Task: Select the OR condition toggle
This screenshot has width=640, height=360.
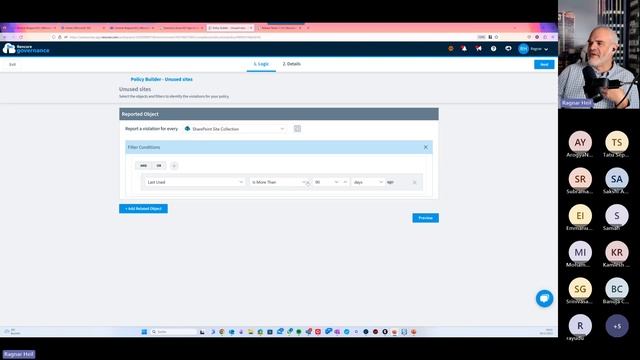Action: point(159,166)
